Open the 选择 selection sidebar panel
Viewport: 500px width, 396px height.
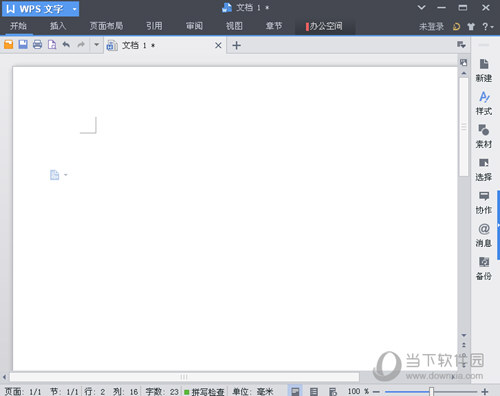point(484,170)
